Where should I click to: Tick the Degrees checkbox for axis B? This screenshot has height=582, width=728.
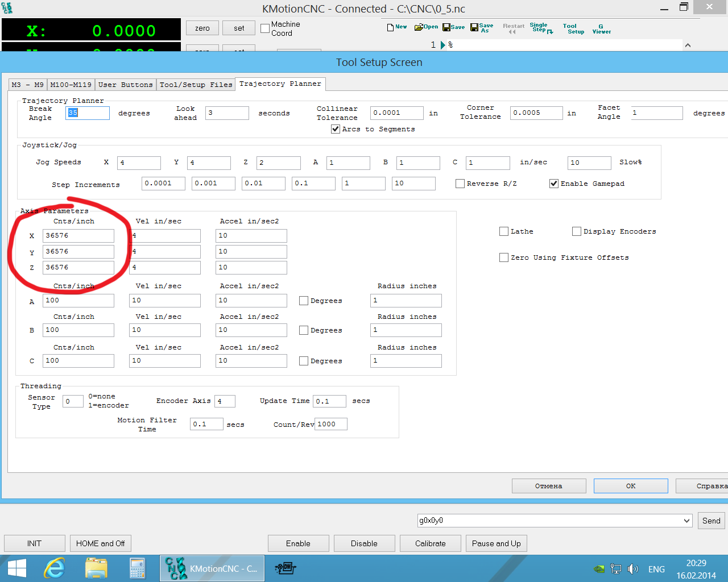click(x=304, y=330)
